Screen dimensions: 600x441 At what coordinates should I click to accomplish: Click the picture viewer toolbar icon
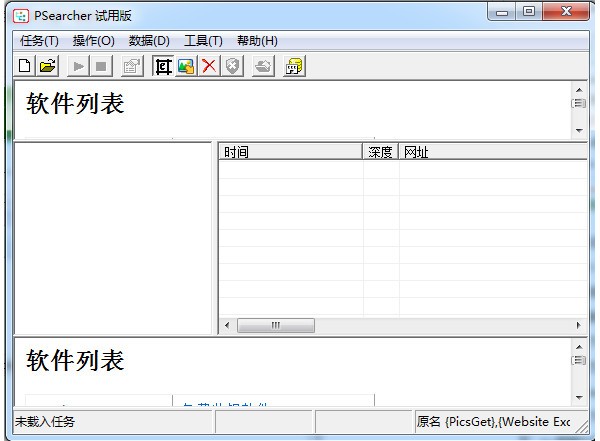186,66
